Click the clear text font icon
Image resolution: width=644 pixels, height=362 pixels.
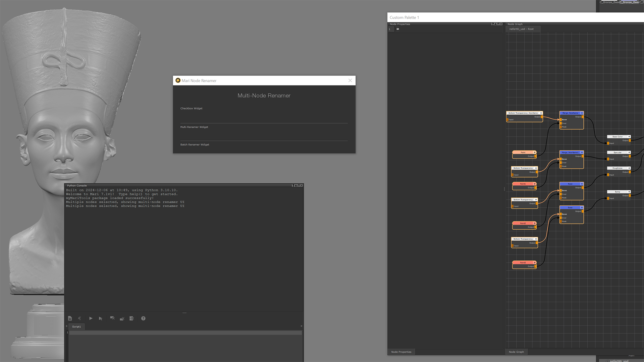tap(79, 318)
